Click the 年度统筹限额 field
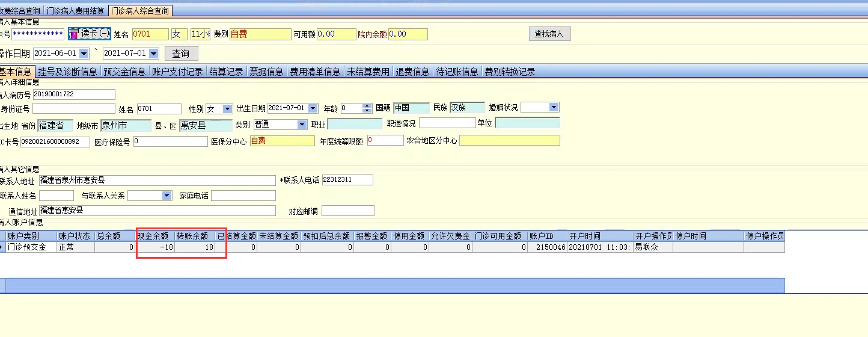This screenshot has height=337, width=868. click(385, 140)
